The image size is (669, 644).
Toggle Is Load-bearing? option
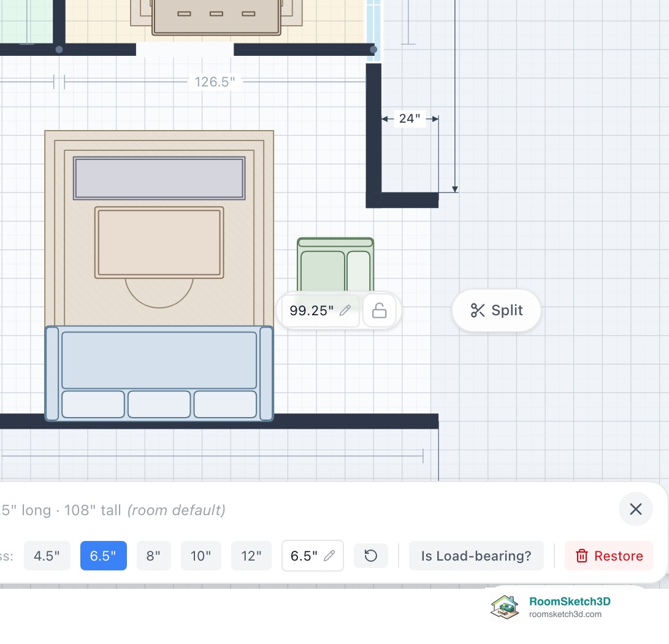[476, 556]
